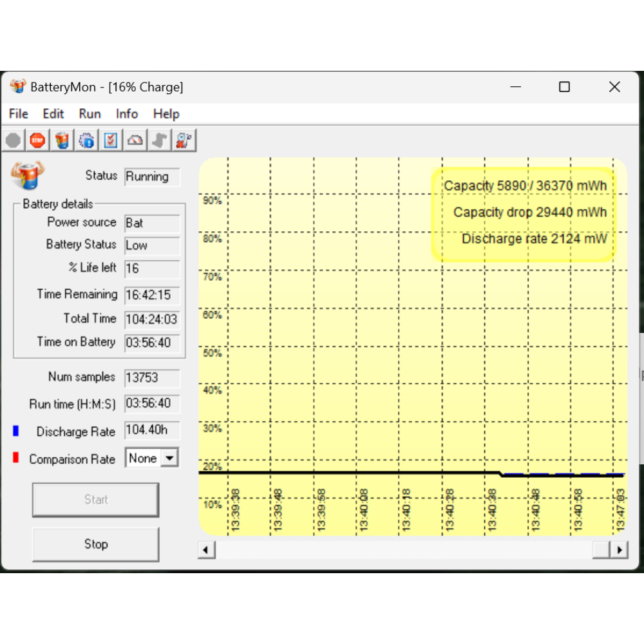This screenshot has height=644, width=644.
Task: Click the grayed-out octagon start icon
Action: tap(14, 140)
